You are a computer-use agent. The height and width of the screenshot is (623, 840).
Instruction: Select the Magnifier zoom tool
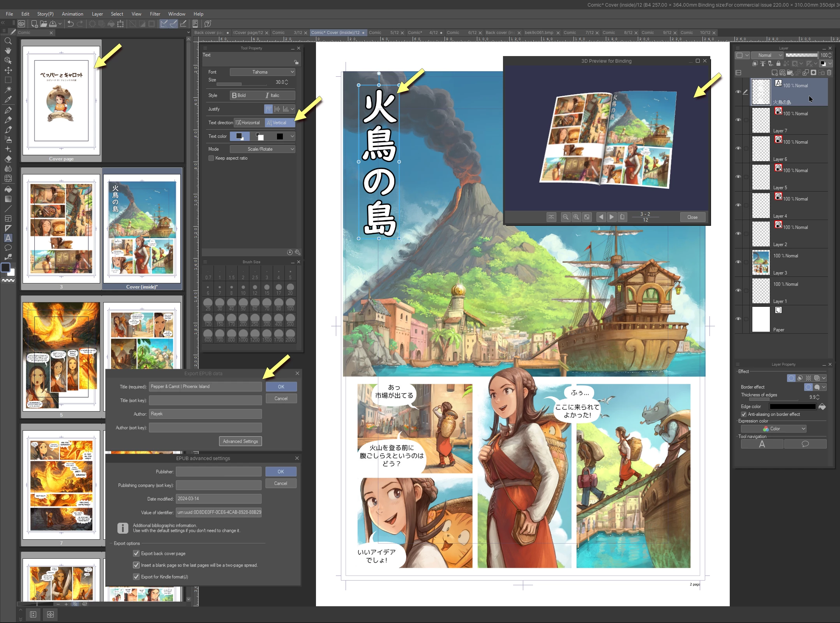pyautogui.click(x=8, y=41)
